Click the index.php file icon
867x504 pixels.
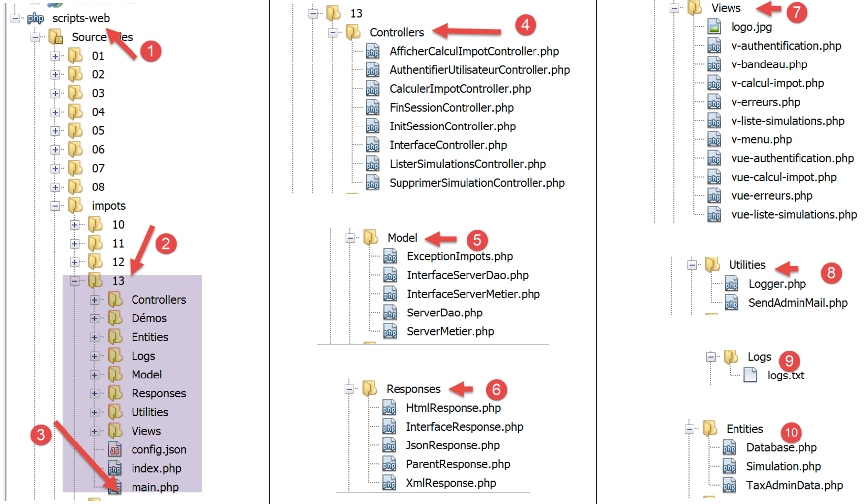pyautogui.click(x=115, y=468)
